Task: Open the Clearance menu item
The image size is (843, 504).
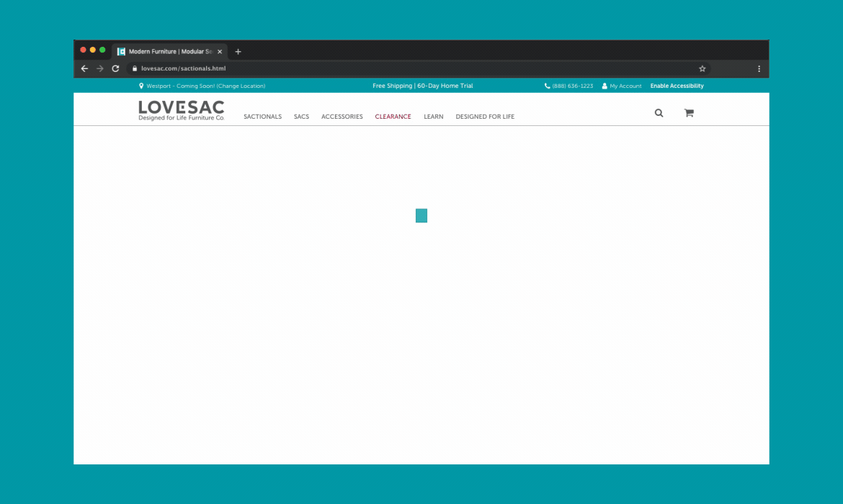Action: coord(393,117)
